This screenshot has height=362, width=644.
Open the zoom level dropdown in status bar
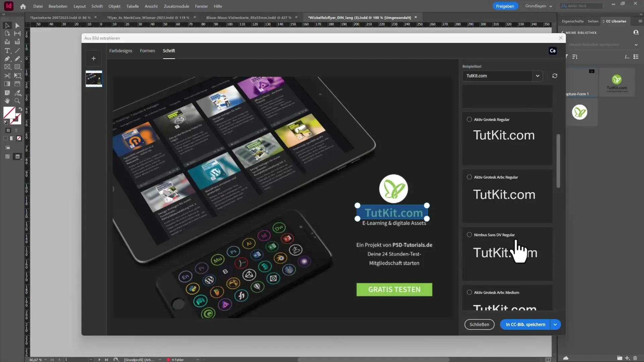point(45,360)
